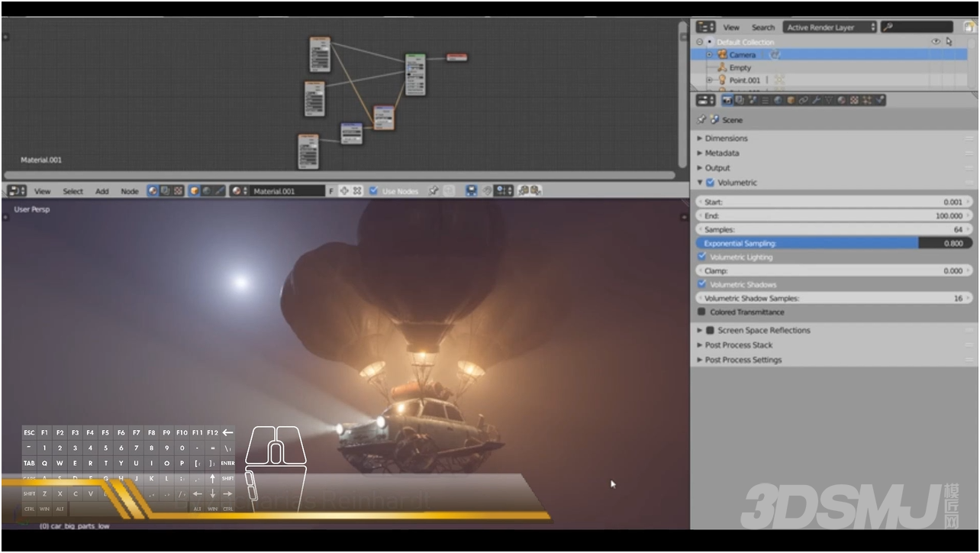
Task: Click the Material.001 name field
Action: click(288, 191)
